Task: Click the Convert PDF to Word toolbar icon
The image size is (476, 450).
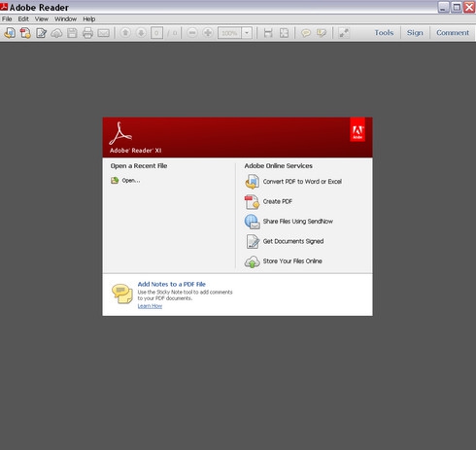Action: (x=10, y=33)
